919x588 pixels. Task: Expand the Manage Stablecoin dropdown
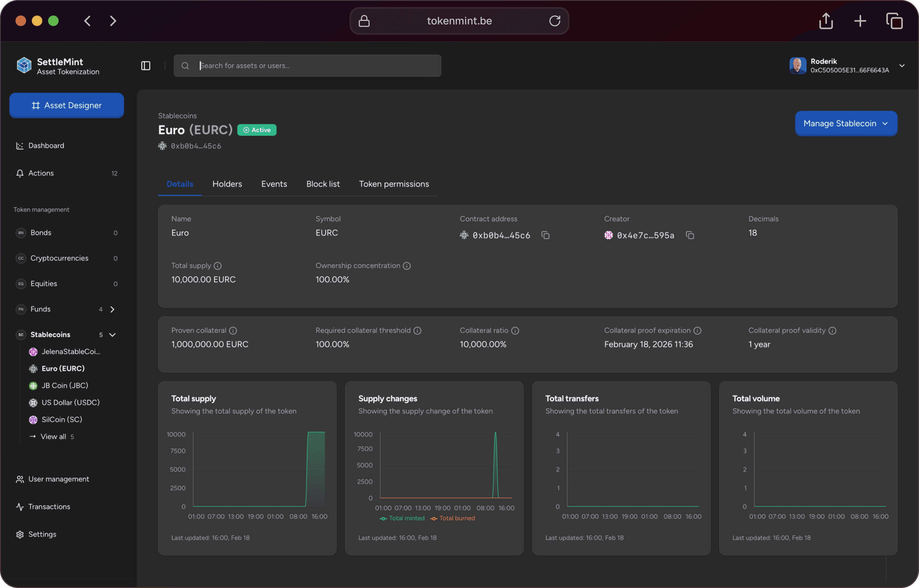tap(846, 123)
